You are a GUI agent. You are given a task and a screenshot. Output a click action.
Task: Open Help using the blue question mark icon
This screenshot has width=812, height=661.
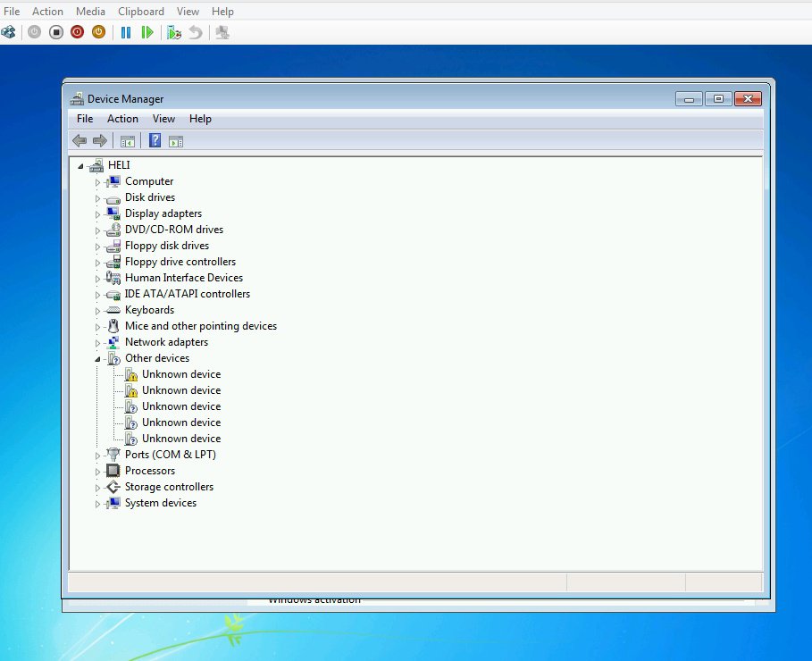[x=154, y=140]
